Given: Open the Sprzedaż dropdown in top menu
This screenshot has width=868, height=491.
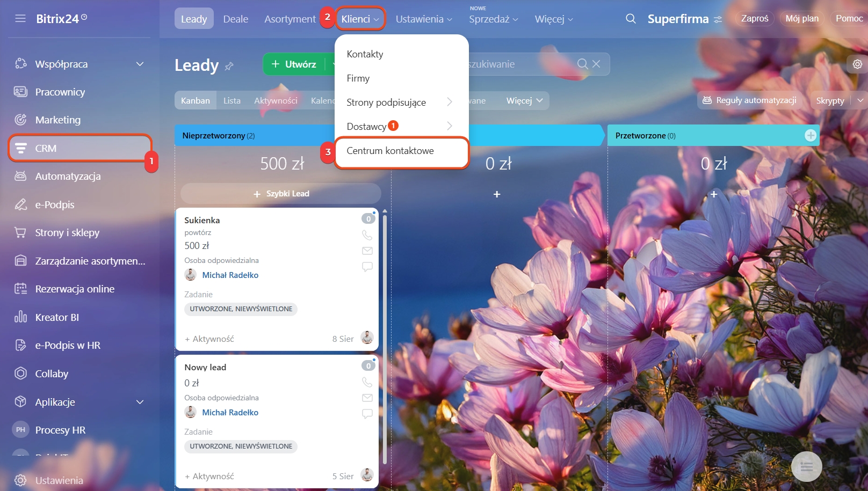Looking at the screenshot, I should pyautogui.click(x=493, y=19).
